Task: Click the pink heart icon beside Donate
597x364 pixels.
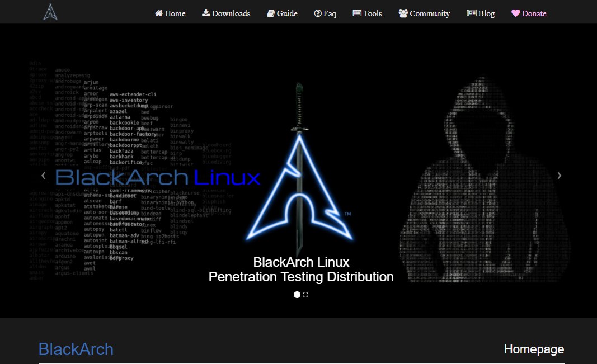Action: [515, 13]
